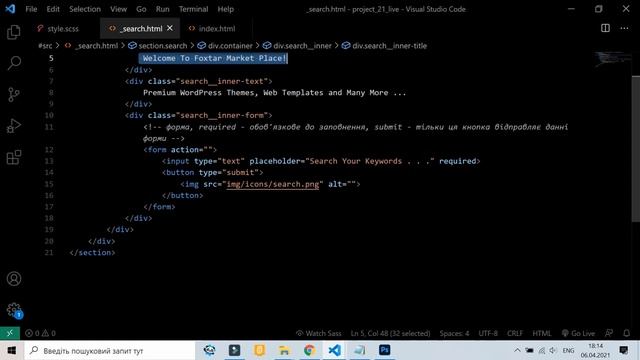The height and width of the screenshot is (360, 640).
Task: Open the Go menu
Action: point(141,9)
